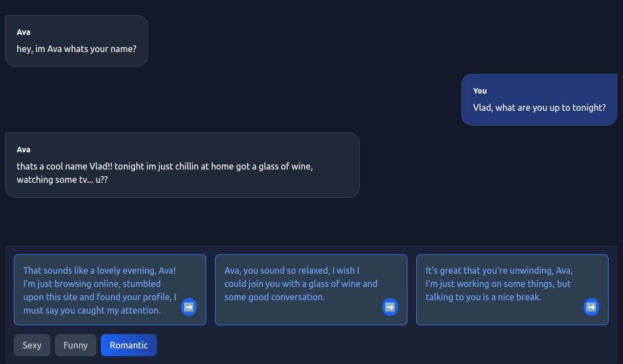Click Ava's message "hey, im Ava whats your name?"
Screen dimensions: 623x364
coord(76,49)
